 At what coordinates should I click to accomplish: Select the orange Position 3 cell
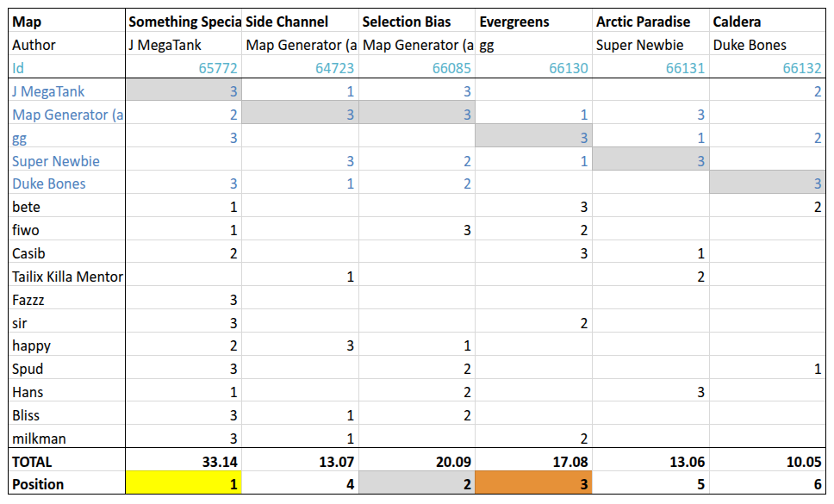click(532, 484)
